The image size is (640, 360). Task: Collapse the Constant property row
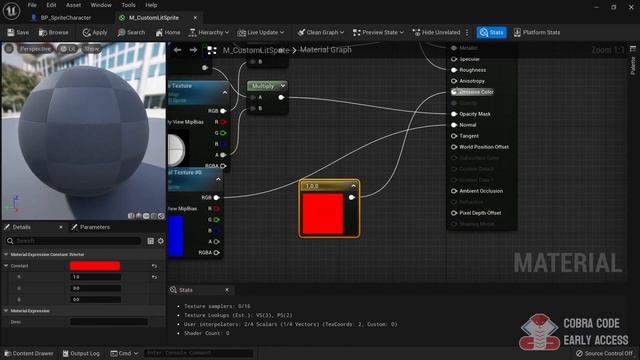click(x=6, y=266)
